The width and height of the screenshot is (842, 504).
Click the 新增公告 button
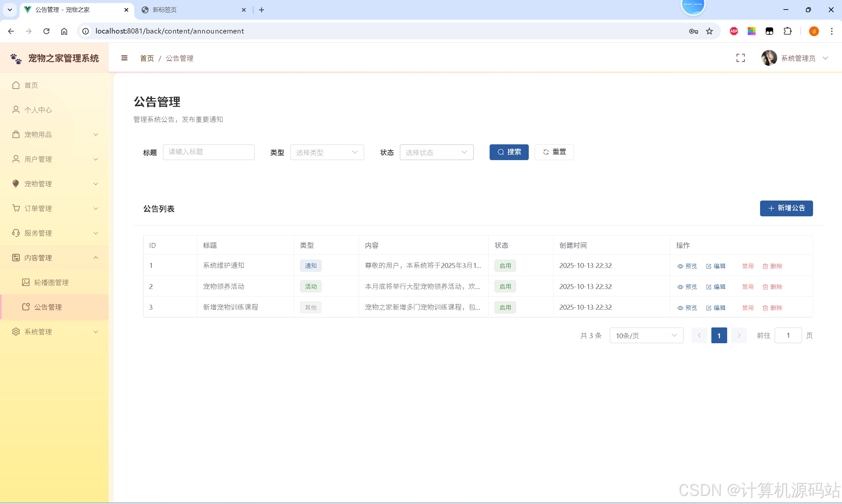[x=786, y=208]
